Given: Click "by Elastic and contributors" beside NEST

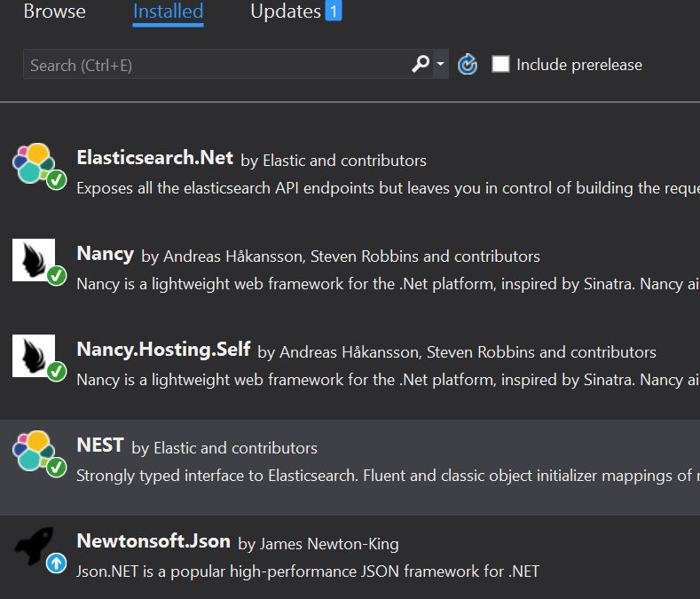Looking at the screenshot, I should pyautogui.click(x=224, y=448).
